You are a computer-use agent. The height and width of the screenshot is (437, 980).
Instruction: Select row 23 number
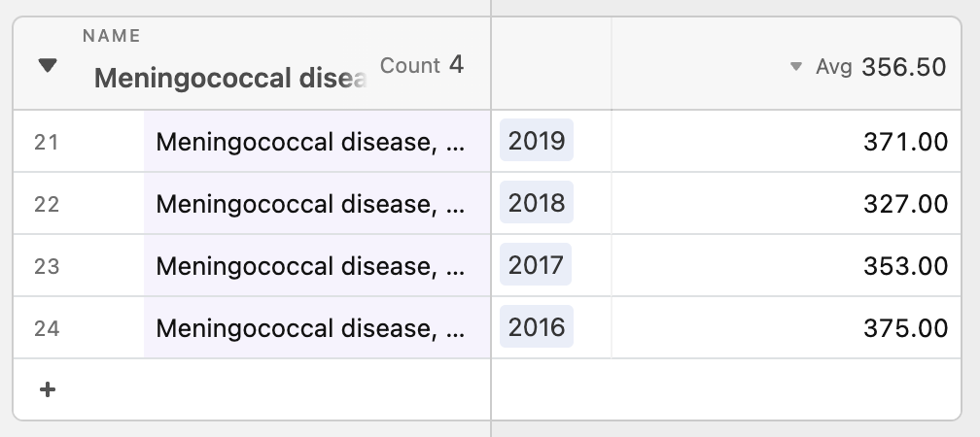coord(47,266)
